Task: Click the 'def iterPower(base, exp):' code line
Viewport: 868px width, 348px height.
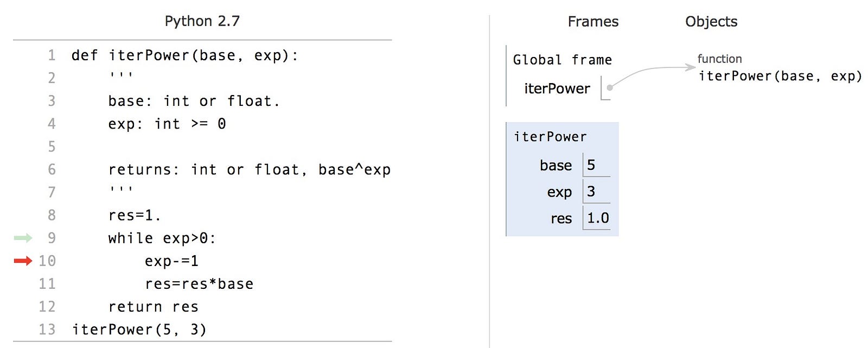Action: (x=185, y=55)
